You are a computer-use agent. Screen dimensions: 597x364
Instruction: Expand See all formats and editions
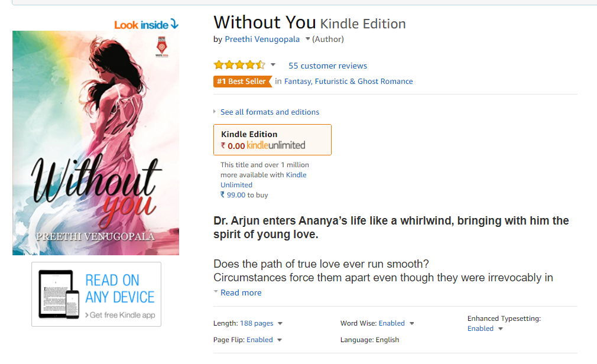pos(270,112)
